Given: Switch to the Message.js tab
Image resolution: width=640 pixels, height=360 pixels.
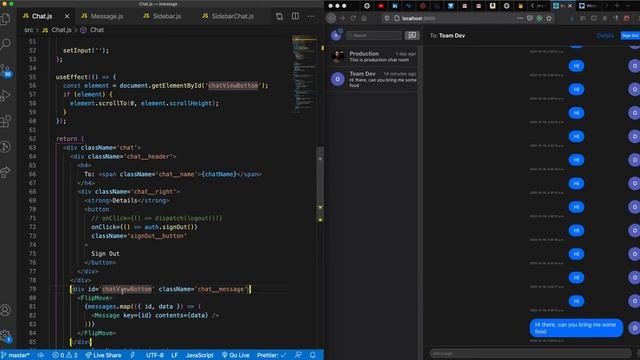Looking at the screenshot, I should click(107, 16).
